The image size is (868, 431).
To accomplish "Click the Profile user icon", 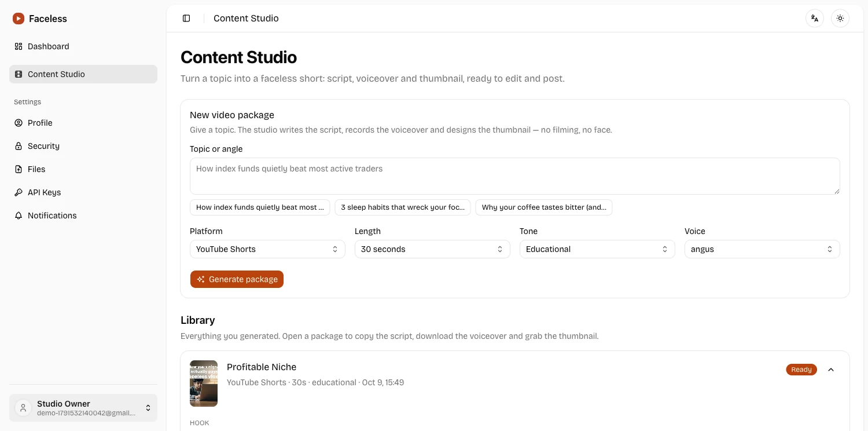I will pos(19,123).
